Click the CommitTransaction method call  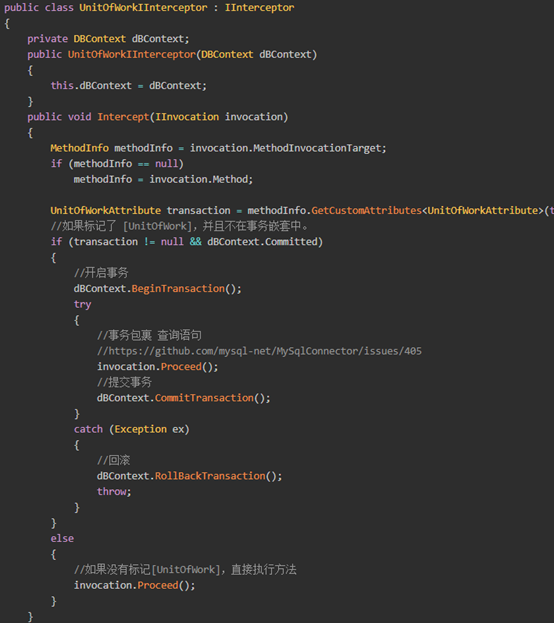pyautogui.click(x=204, y=398)
